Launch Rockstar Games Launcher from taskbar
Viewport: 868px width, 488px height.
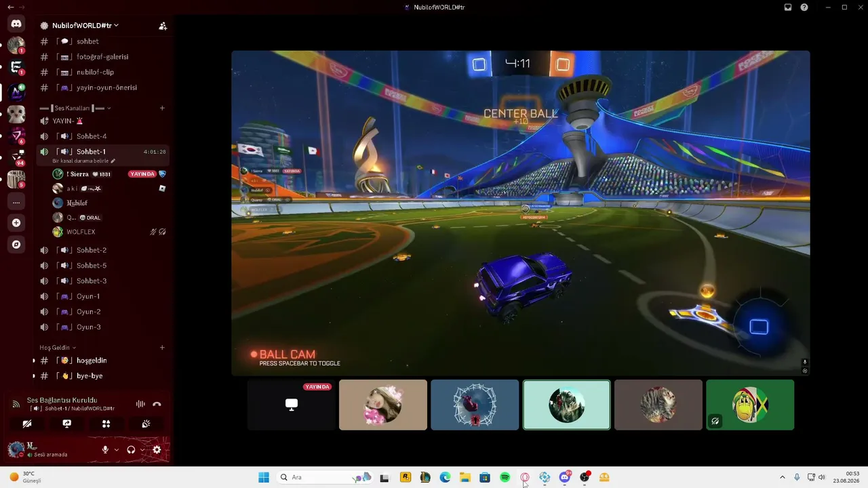point(406,477)
